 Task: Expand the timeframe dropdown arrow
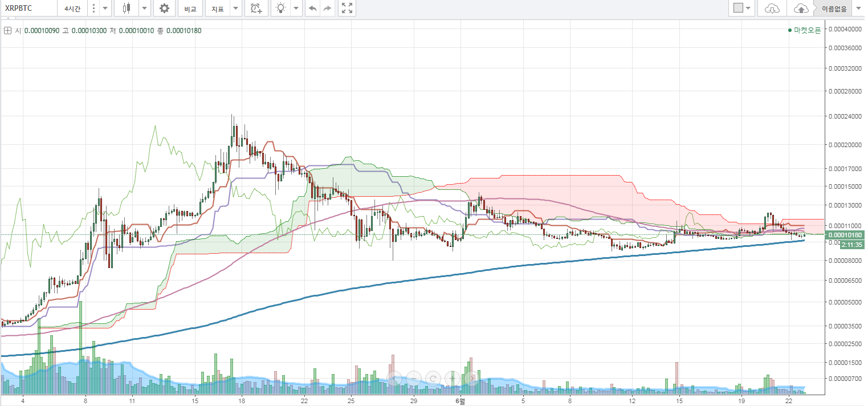pyautogui.click(x=105, y=9)
